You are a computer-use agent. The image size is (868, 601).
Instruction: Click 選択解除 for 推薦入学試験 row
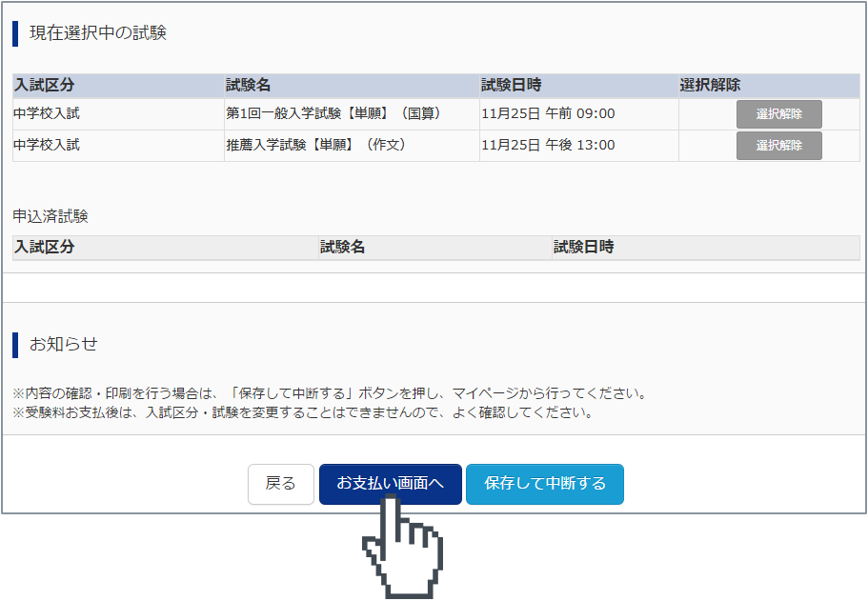click(778, 146)
